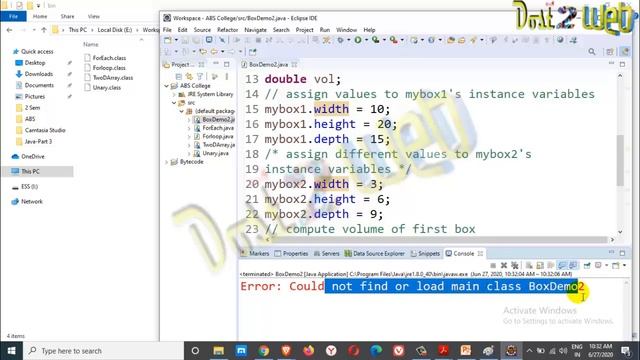Screen dimensions: 640x360
Task: Click the Open Type icon in the toolbar
Action: [x=451, y=40]
